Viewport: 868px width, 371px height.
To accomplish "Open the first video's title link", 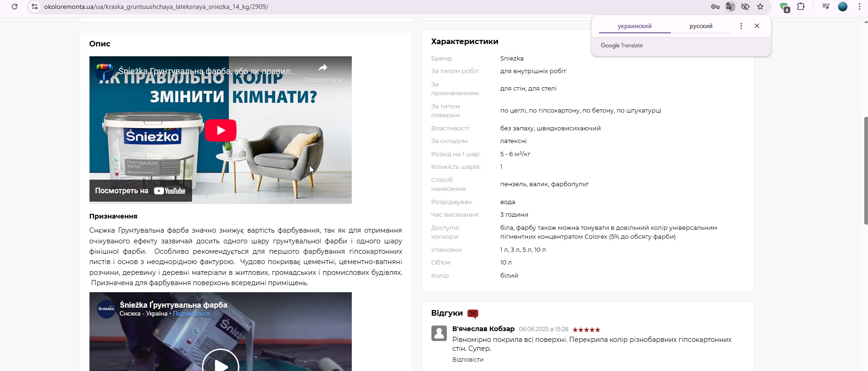I will click(x=207, y=71).
